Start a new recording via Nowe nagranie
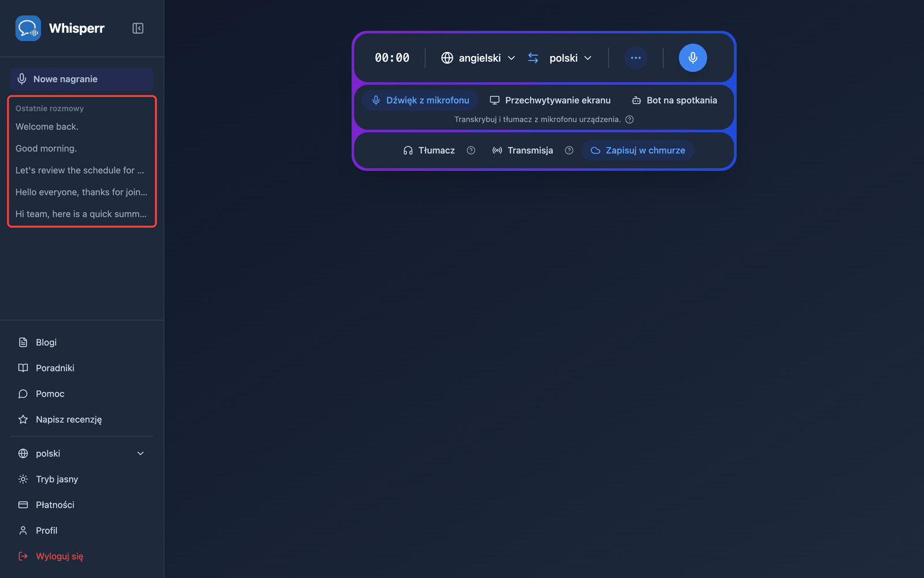Viewport: 924px width, 578px height. [x=81, y=79]
